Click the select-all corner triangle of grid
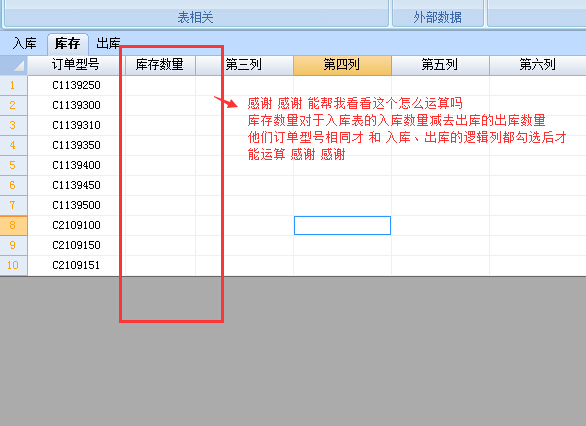This screenshot has height=426, width=586. [x=13, y=65]
